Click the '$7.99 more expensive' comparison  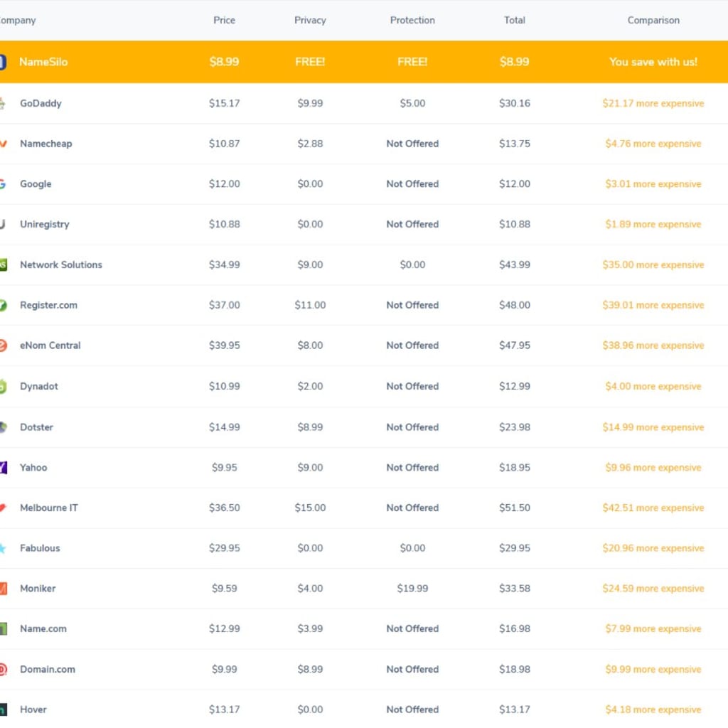point(653,628)
